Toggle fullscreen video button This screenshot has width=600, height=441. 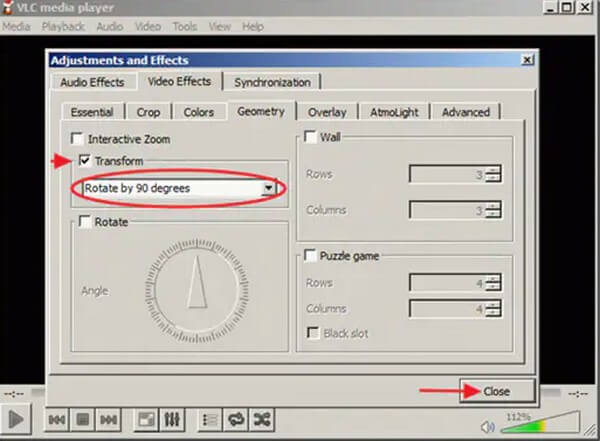146,420
